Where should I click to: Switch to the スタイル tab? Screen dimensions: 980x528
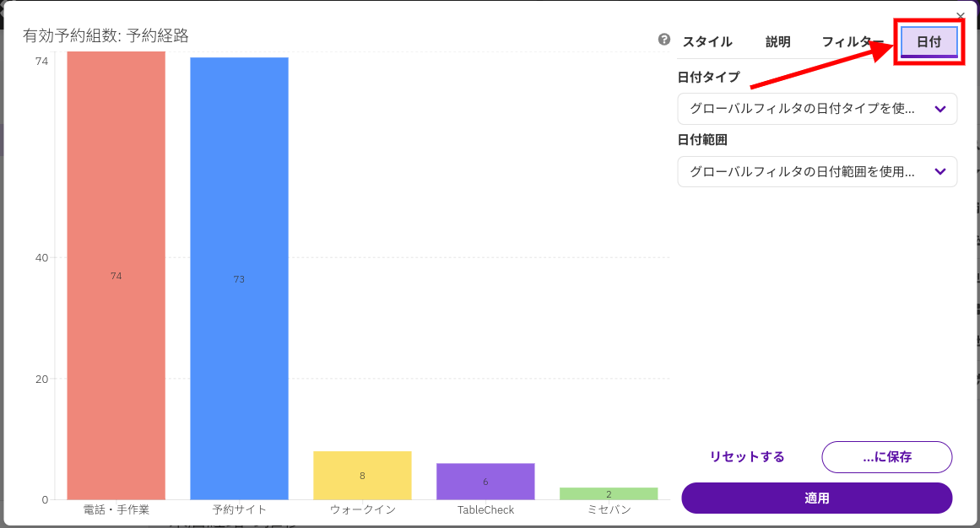(707, 41)
